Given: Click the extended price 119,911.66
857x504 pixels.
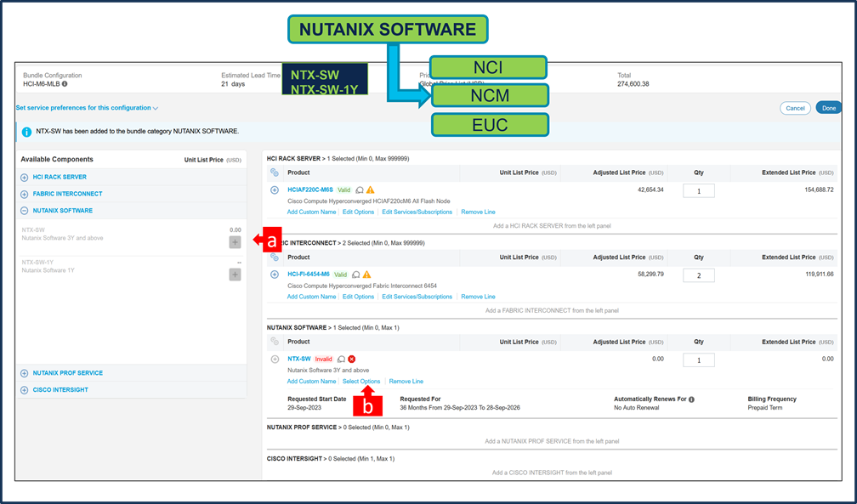Looking at the screenshot, I should tap(820, 275).
